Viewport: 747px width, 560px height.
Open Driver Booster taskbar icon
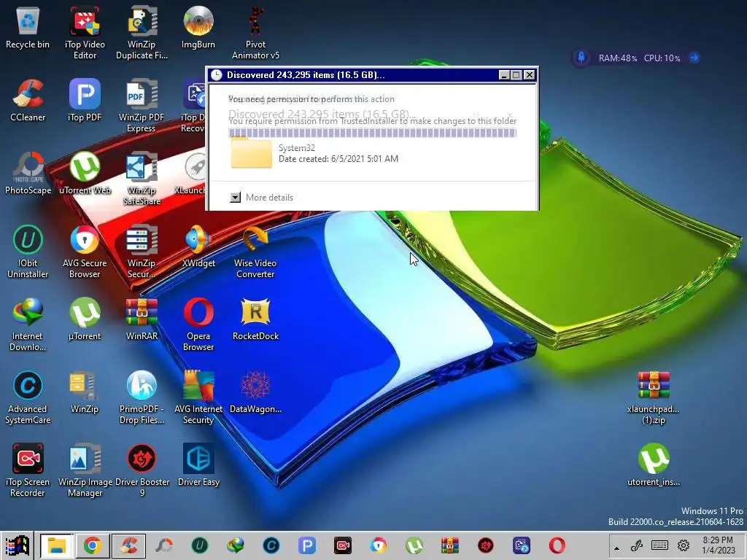pyautogui.click(x=486, y=545)
